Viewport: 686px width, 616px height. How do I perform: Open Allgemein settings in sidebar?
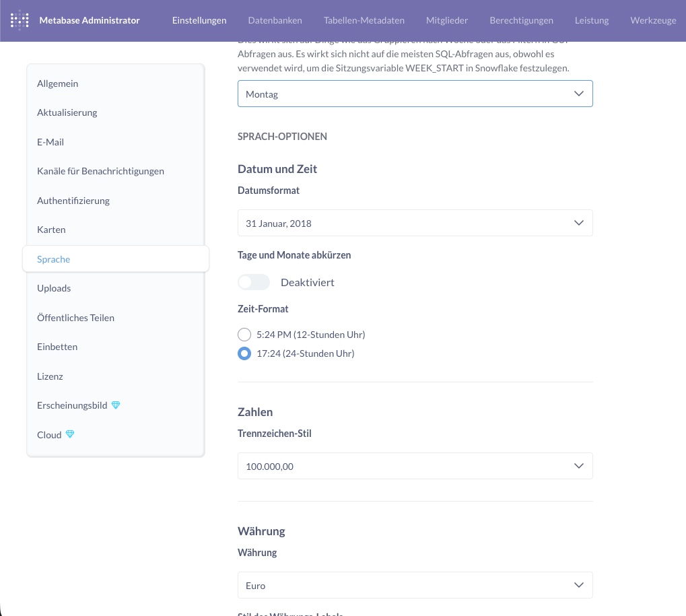tap(58, 83)
